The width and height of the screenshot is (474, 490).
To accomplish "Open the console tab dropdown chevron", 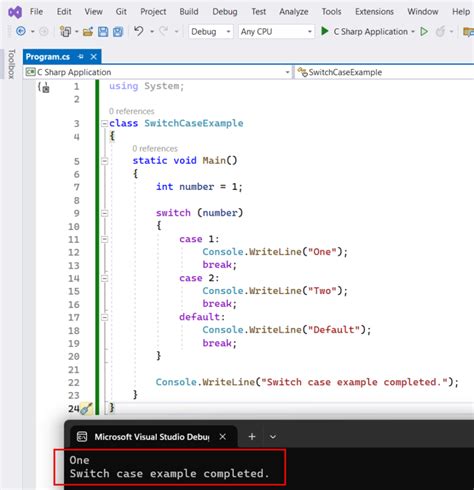I will (x=273, y=437).
